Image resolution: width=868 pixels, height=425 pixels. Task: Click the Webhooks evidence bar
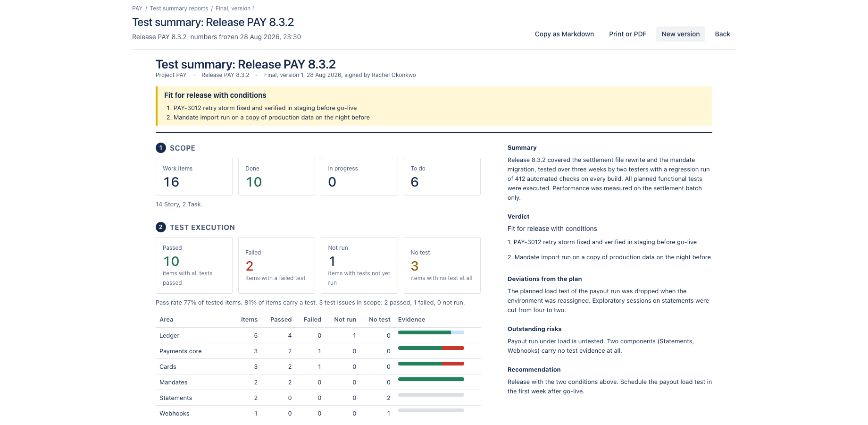pyautogui.click(x=431, y=410)
